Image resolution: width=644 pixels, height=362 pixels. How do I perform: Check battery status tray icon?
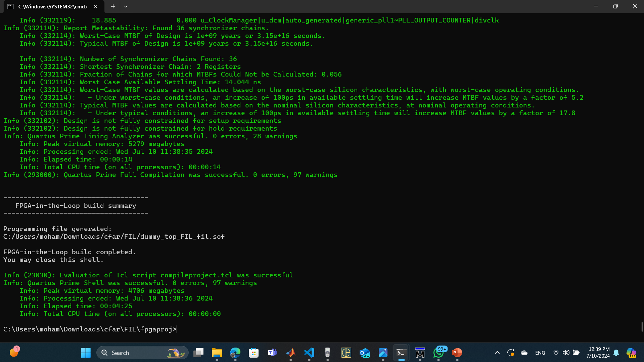[x=576, y=353]
